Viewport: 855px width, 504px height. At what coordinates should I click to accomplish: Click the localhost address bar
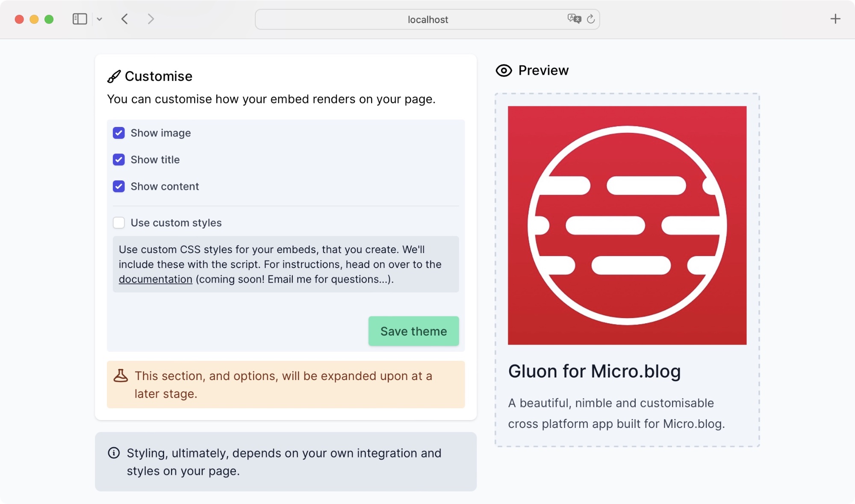(x=427, y=20)
